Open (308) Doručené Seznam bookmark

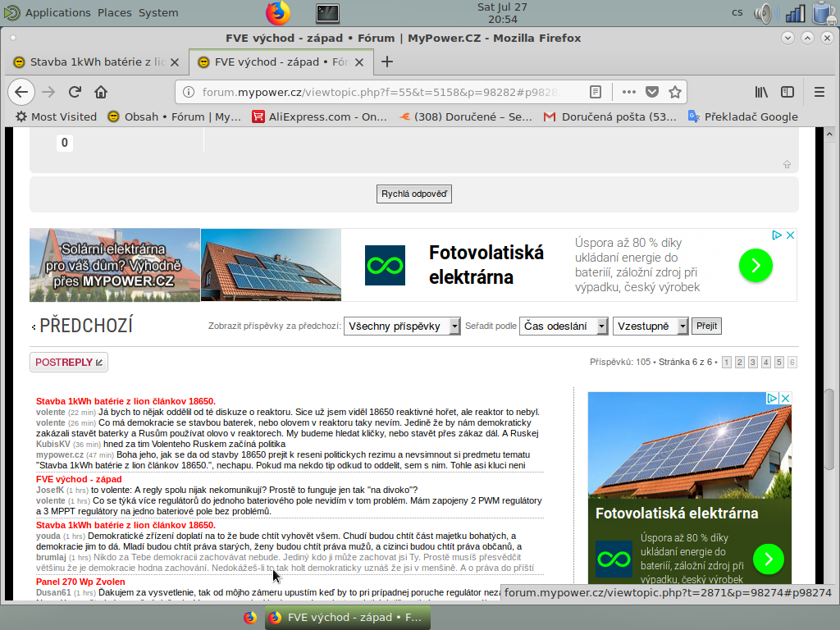pos(466,116)
